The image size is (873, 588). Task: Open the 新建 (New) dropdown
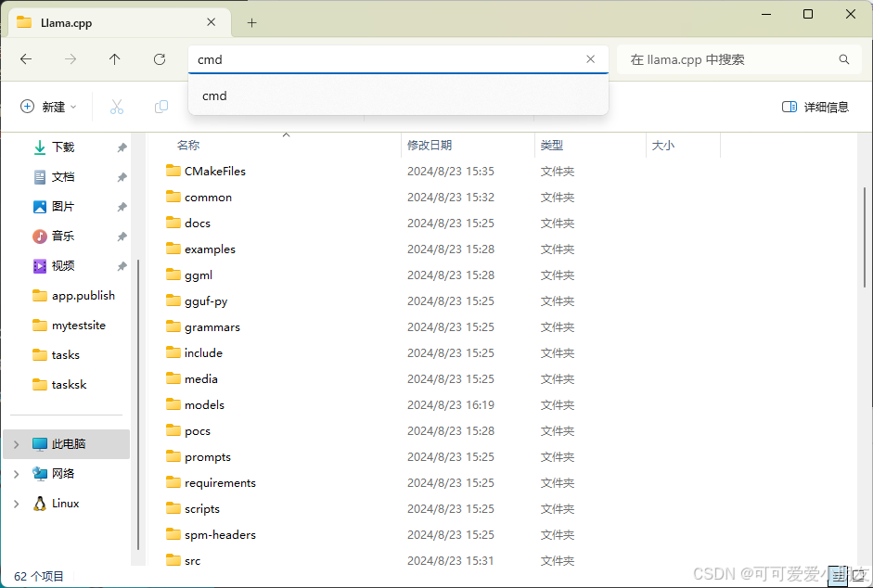[x=48, y=107]
